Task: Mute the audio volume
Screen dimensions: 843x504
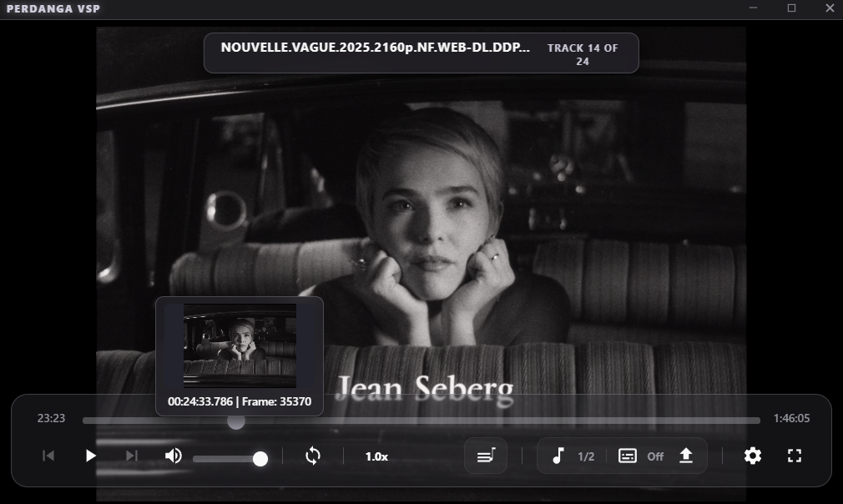Action: tap(173, 456)
